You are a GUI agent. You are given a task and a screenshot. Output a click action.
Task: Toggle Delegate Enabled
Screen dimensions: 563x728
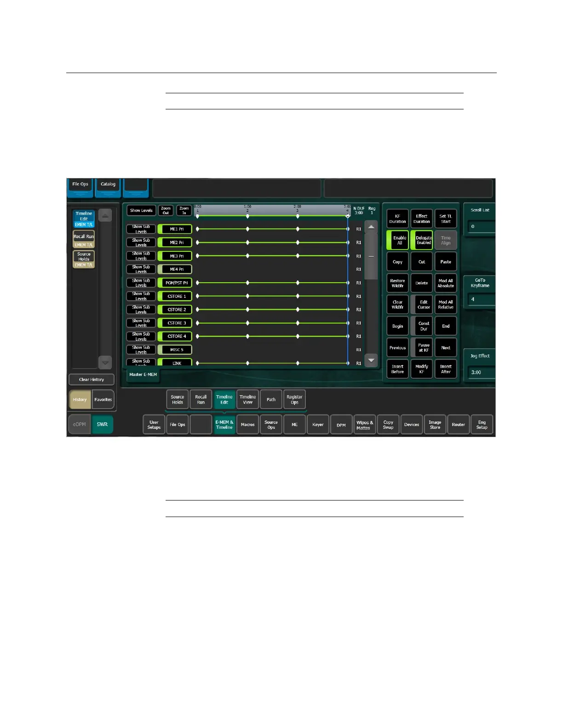422,240
